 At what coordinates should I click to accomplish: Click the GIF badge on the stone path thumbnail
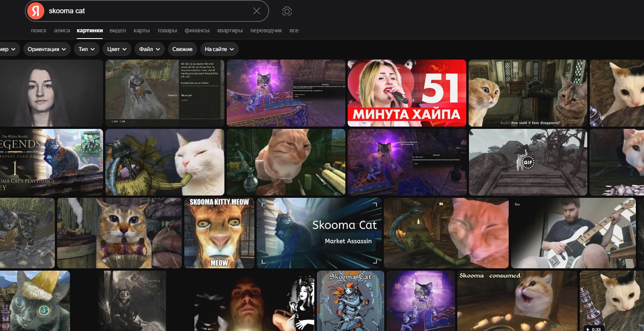(x=528, y=162)
